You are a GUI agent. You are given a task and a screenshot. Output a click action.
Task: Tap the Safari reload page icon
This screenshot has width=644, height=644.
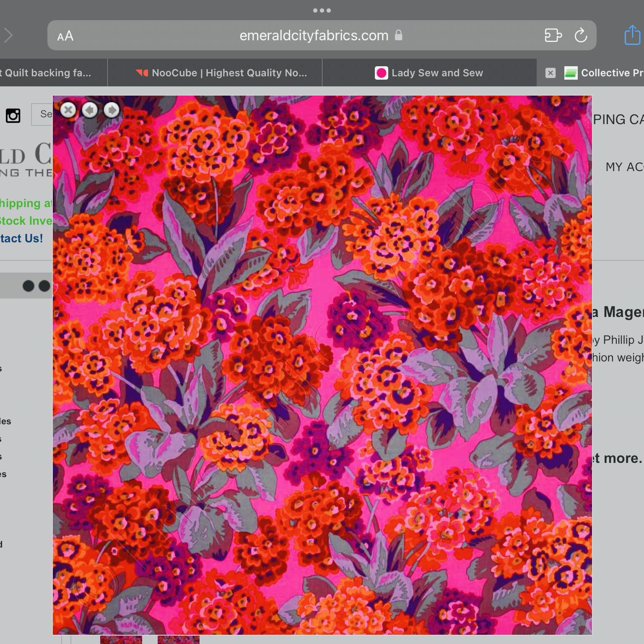581,35
